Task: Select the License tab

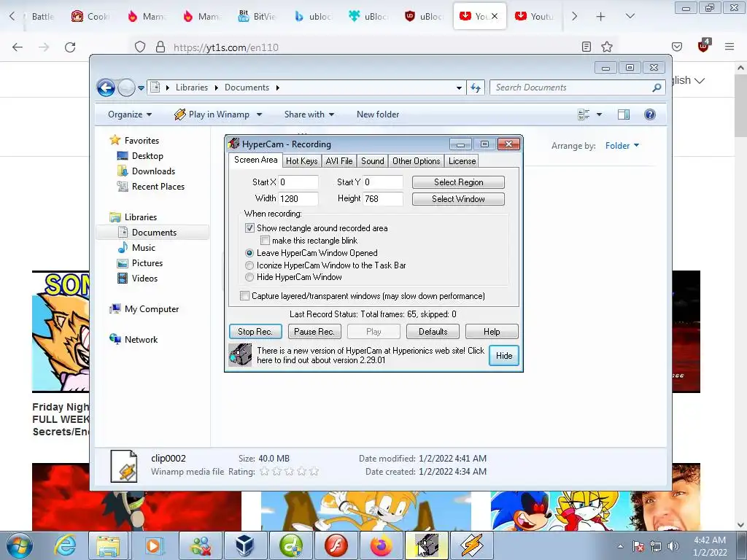Action: click(x=462, y=161)
